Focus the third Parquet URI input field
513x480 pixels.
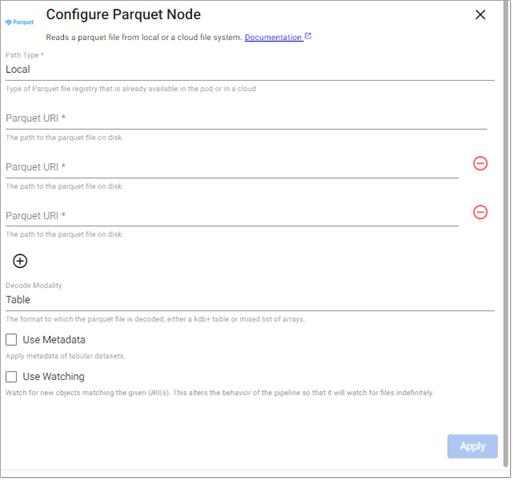tap(232, 216)
